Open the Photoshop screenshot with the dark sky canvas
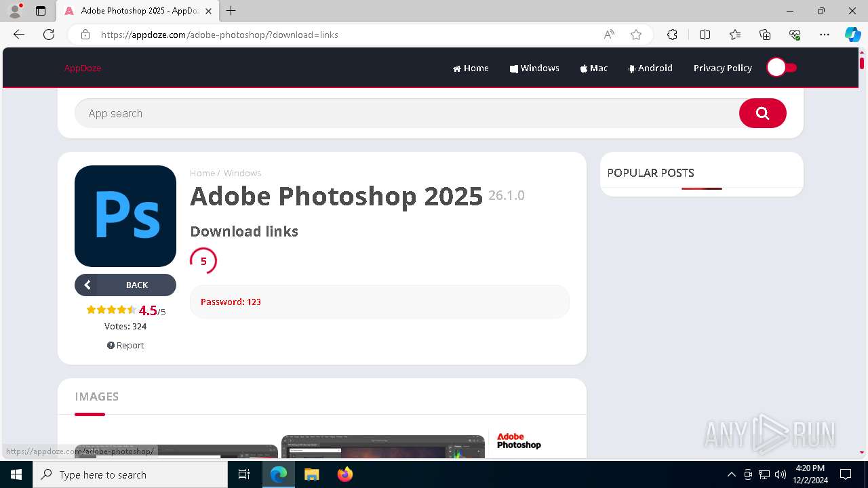868x488 pixels. pos(383,447)
